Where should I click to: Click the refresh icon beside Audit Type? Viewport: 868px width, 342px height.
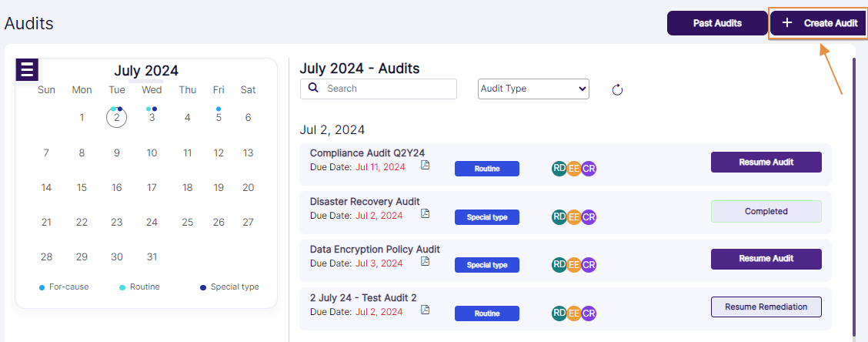(618, 90)
